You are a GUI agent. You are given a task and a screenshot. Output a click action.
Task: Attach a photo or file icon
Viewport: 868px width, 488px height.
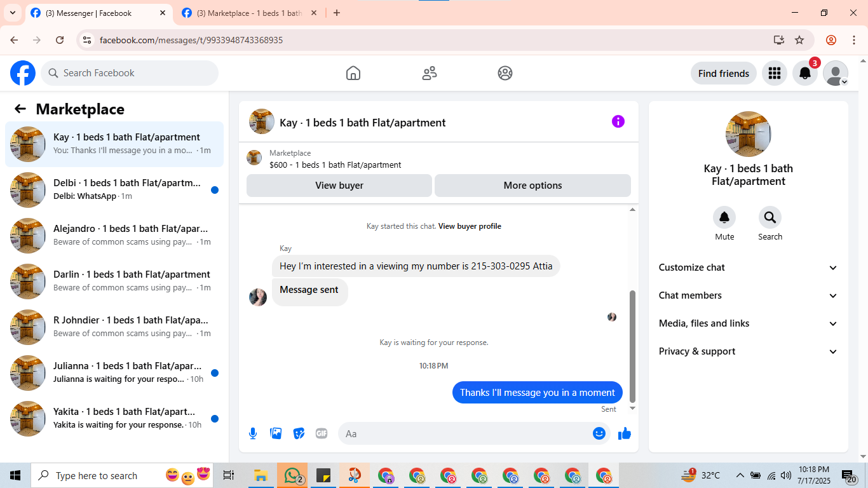click(276, 433)
